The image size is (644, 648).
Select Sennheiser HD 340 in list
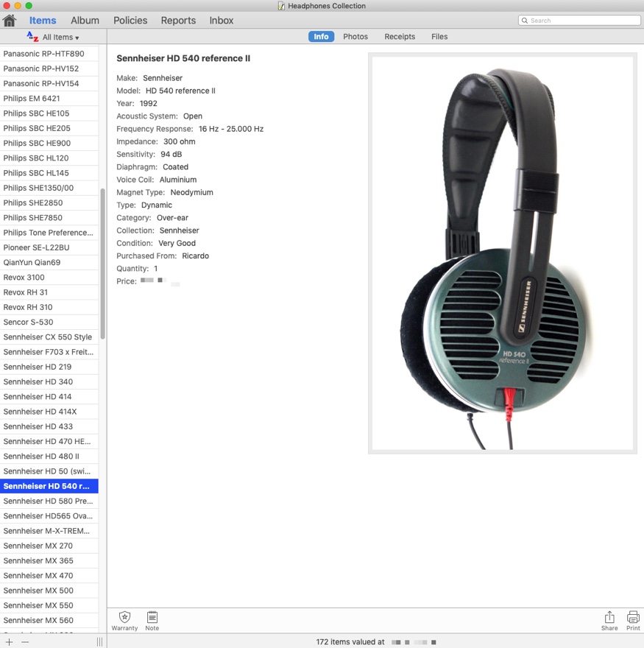click(x=49, y=381)
